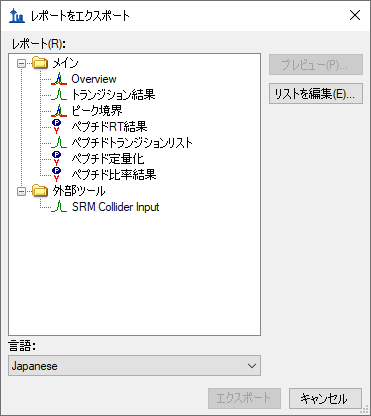Viewport: 371px width, 416px height.
Task: Click the ペプチド比率結果 peptide icon
Action: [x=57, y=175]
